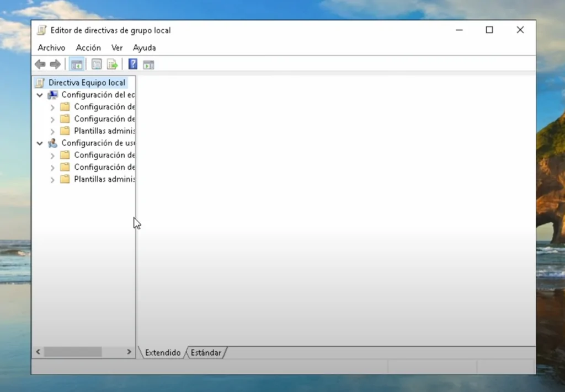Minimize the Editor de directivas window

click(459, 30)
